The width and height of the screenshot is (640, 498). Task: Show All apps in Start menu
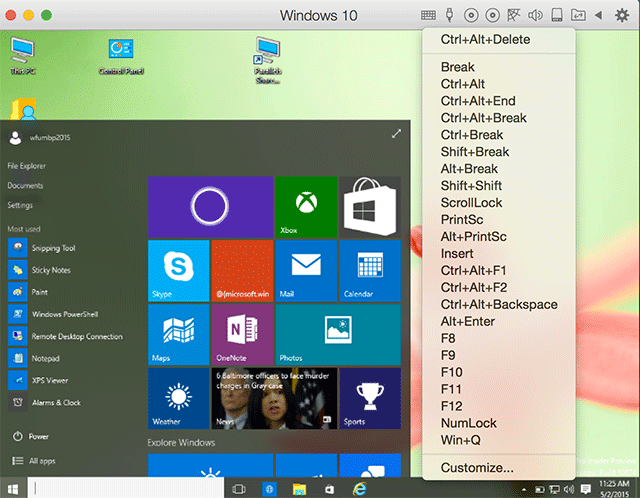(x=33, y=461)
